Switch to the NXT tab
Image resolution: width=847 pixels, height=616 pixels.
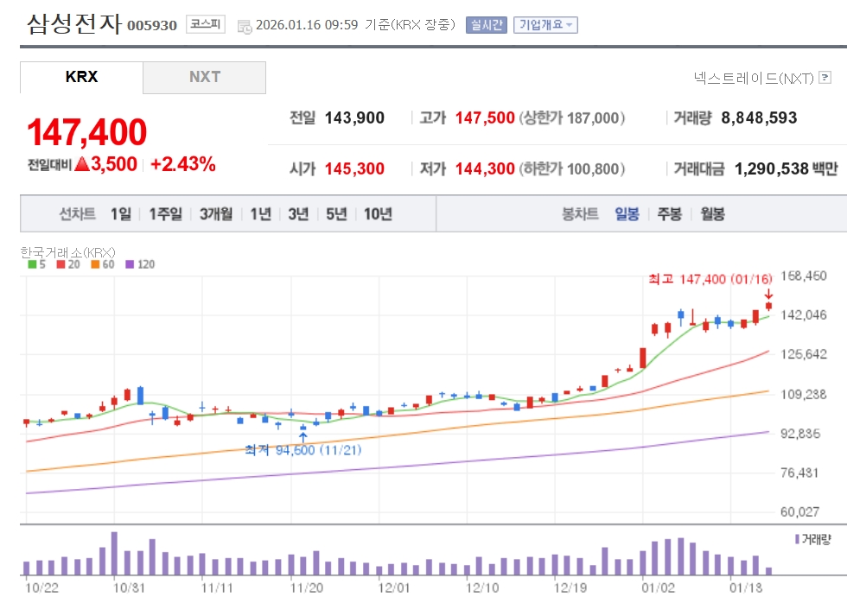(205, 77)
